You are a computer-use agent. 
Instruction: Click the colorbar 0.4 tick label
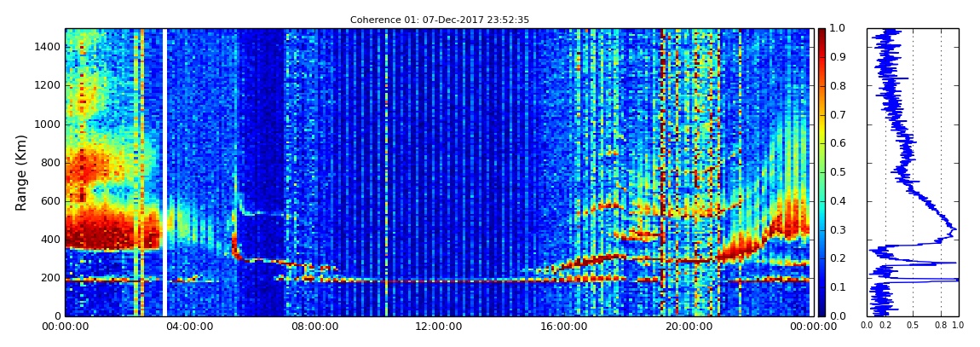pyautogui.click(x=836, y=200)
